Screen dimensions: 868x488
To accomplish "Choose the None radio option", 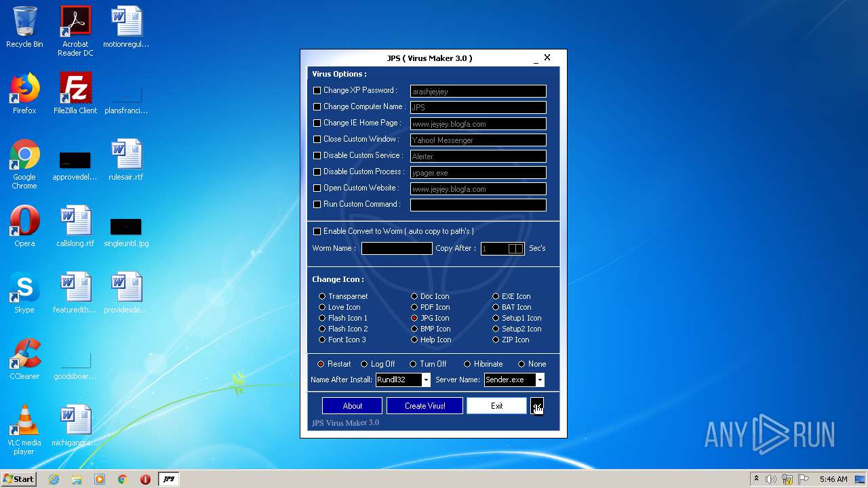I will pyautogui.click(x=521, y=364).
